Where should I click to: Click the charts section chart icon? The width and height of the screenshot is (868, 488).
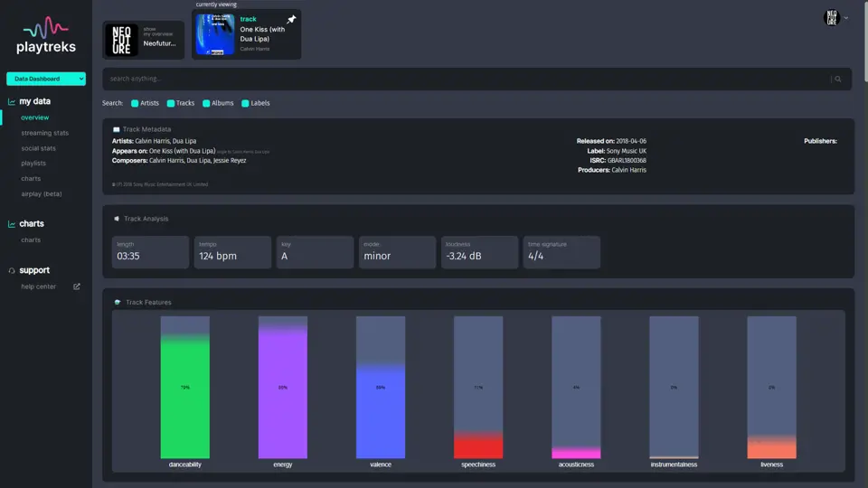click(12, 224)
